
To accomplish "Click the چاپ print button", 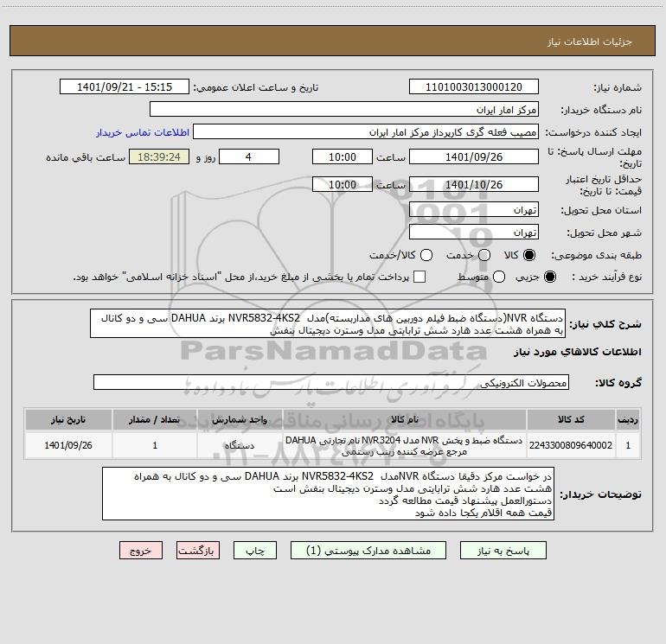I will [x=255, y=551].
